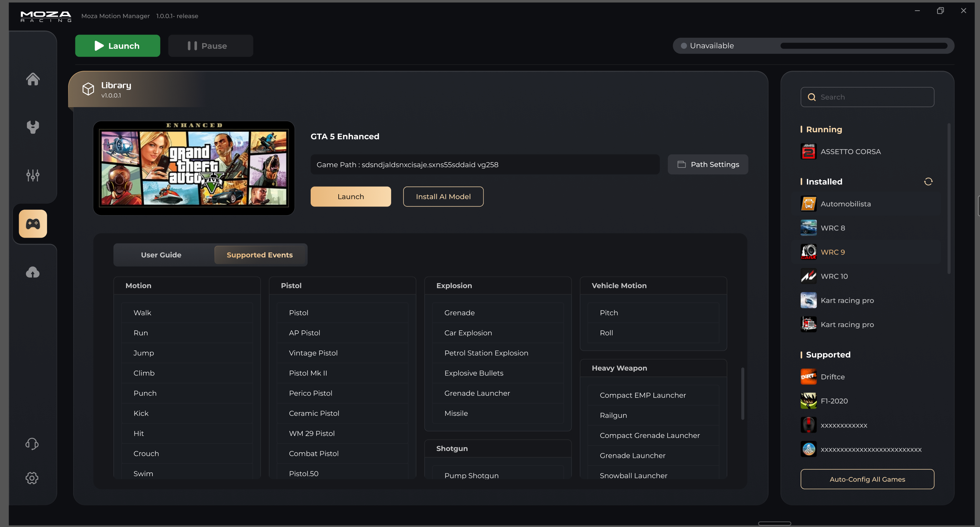Click the Petrol Station Explosion event
Image resolution: width=980 pixels, height=527 pixels.
pyautogui.click(x=498, y=353)
